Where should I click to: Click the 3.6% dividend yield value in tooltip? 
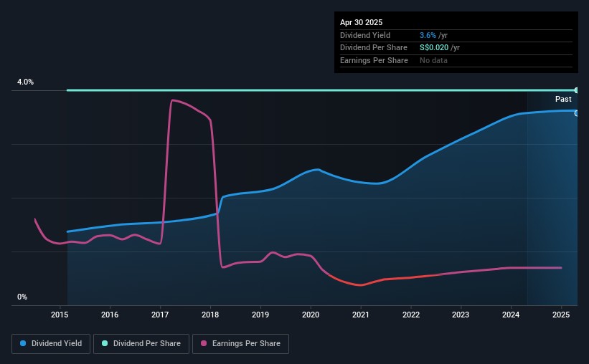click(428, 35)
